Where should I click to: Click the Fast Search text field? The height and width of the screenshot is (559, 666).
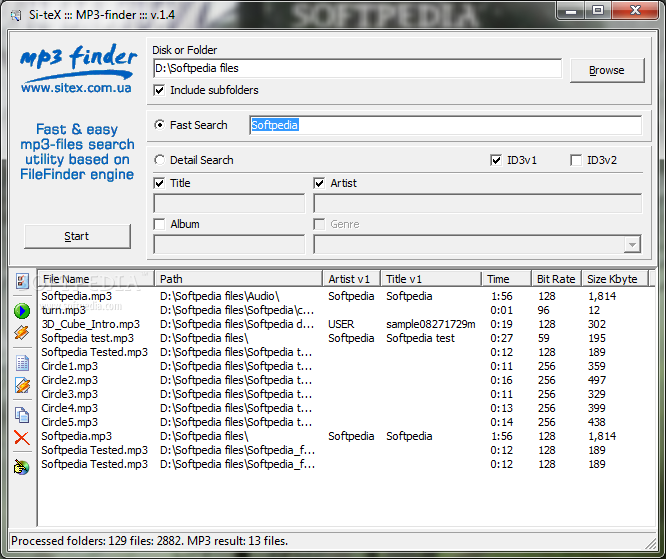point(446,125)
